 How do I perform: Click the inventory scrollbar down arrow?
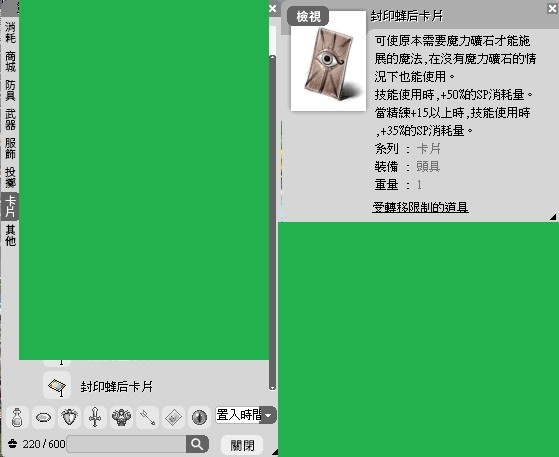point(272,388)
